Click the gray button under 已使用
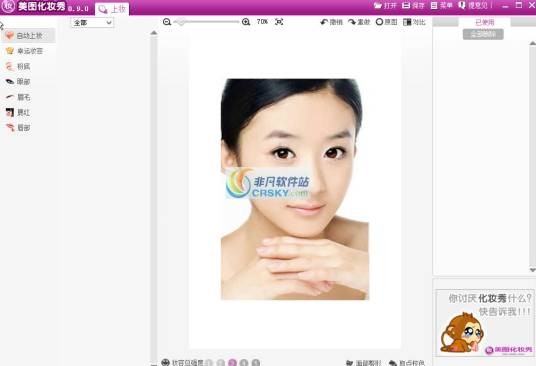The image size is (536, 366). pos(483,34)
